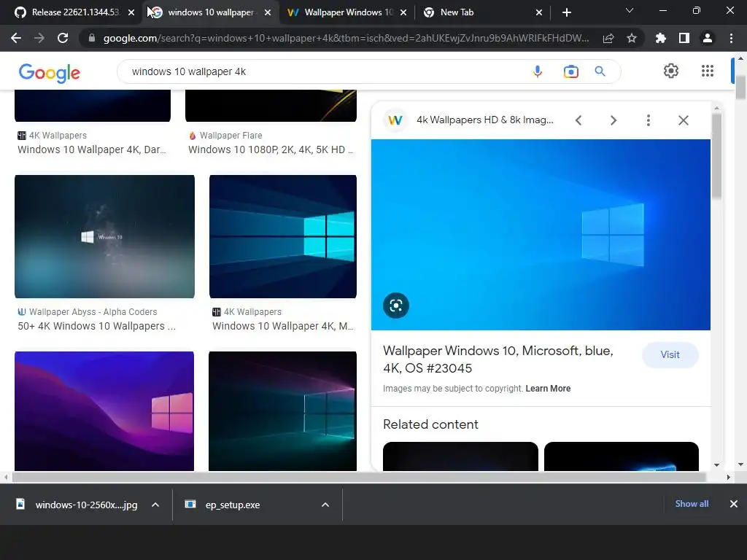Open the Chrome profile avatar

coord(708,38)
